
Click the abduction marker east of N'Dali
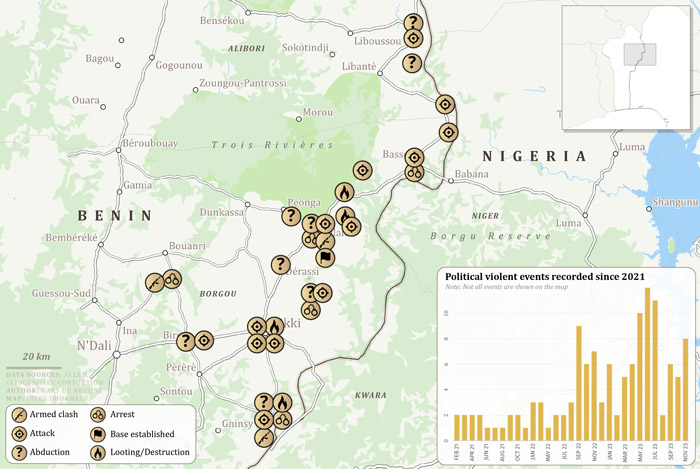tap(186, 342)
